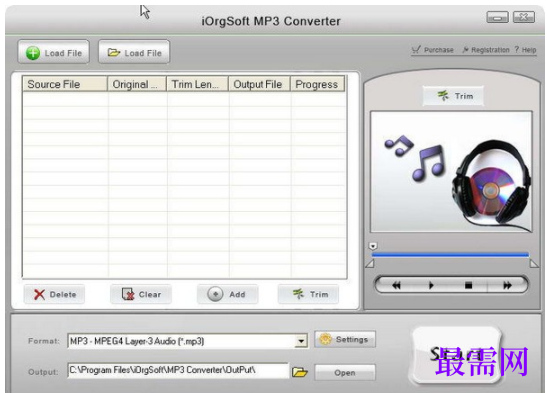The height and width of the screenshot is (393, 547).
Task: Click the Add button below list
Action: [227, 294]
